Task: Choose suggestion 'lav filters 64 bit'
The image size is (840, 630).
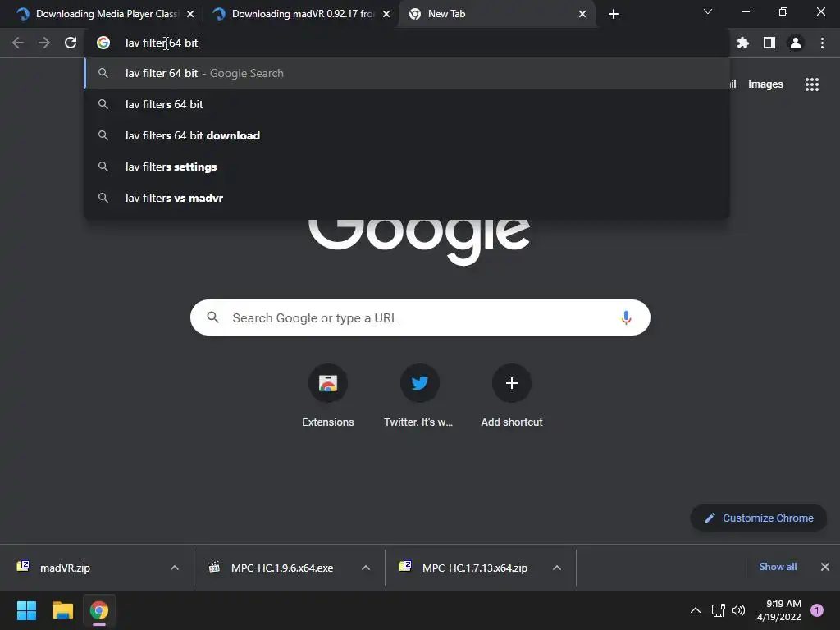Action: (x=407, y=104)
